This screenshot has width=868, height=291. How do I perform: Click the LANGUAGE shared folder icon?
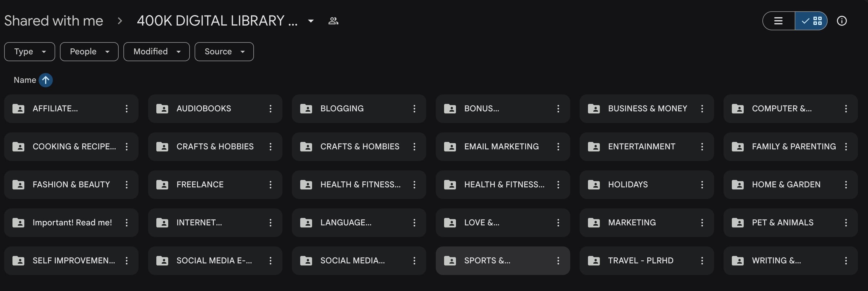306,223
